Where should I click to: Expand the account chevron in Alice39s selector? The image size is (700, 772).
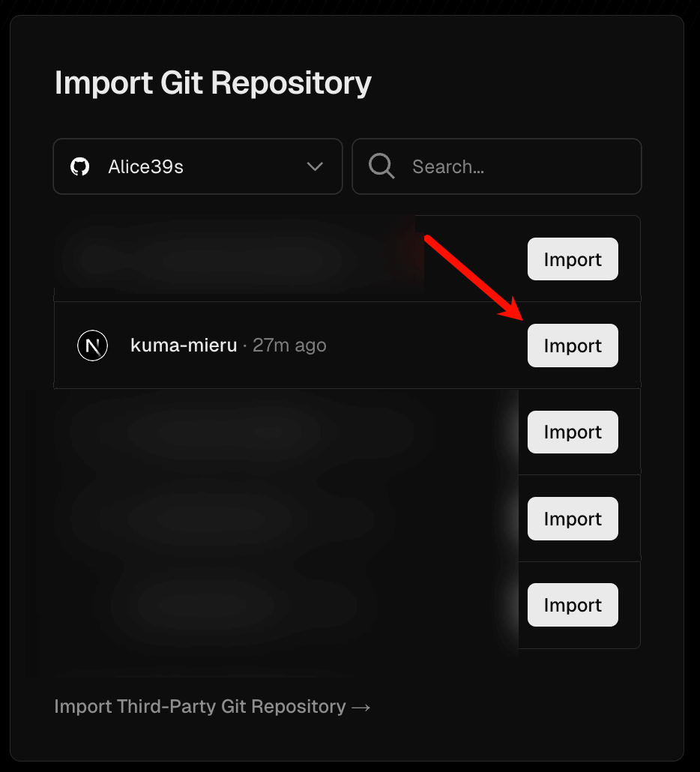[315, 166]
